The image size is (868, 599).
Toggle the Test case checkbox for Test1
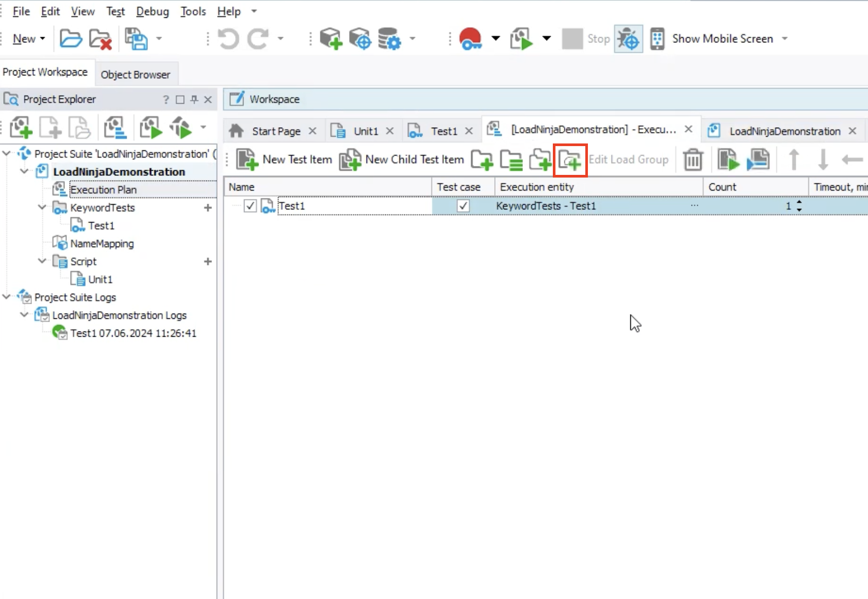pos(463,206)
